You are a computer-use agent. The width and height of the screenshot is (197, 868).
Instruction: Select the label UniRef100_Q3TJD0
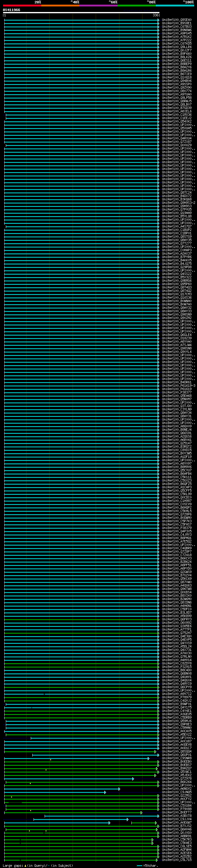[176, 406]
